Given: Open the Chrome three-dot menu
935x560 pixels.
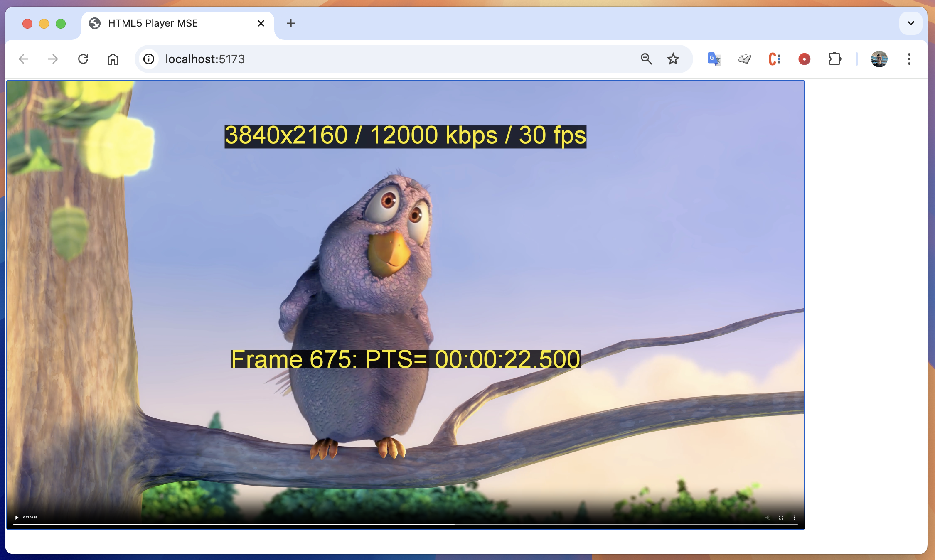Looking at the screenshot, I should click(909, 59).
